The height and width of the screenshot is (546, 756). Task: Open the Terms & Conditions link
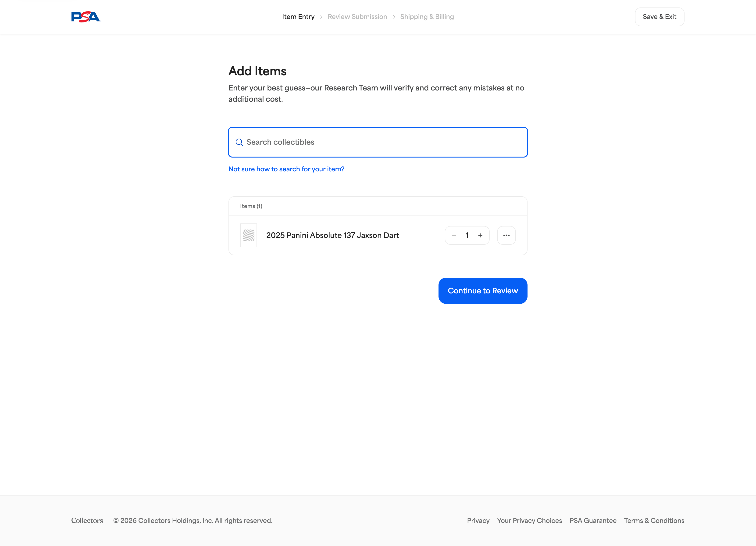(654, 521)
